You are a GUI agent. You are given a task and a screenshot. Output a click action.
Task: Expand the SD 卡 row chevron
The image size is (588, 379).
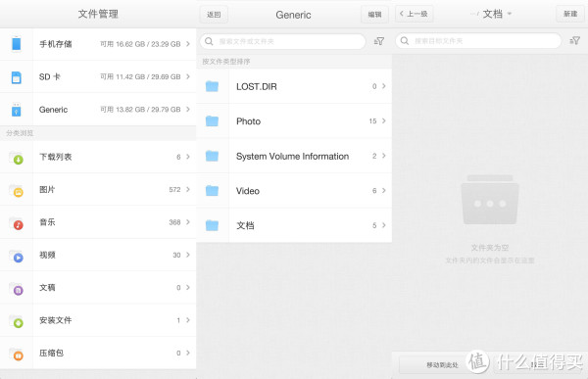[188, 76]
